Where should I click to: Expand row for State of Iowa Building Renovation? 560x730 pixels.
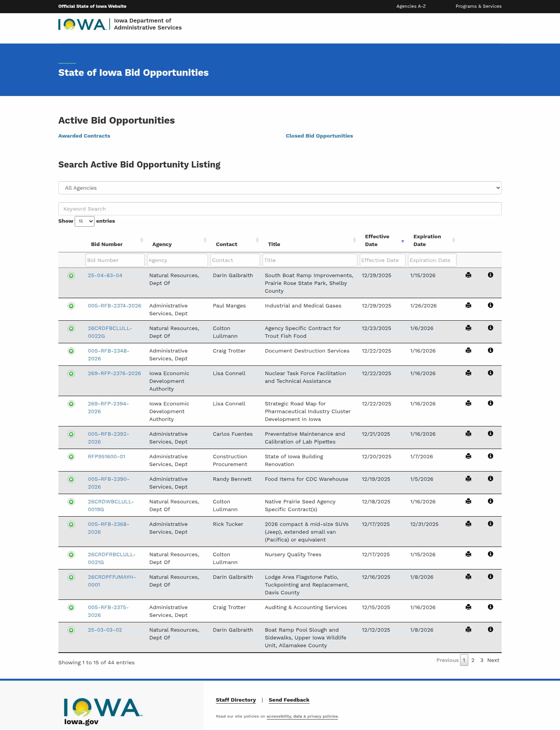(71, 457)
